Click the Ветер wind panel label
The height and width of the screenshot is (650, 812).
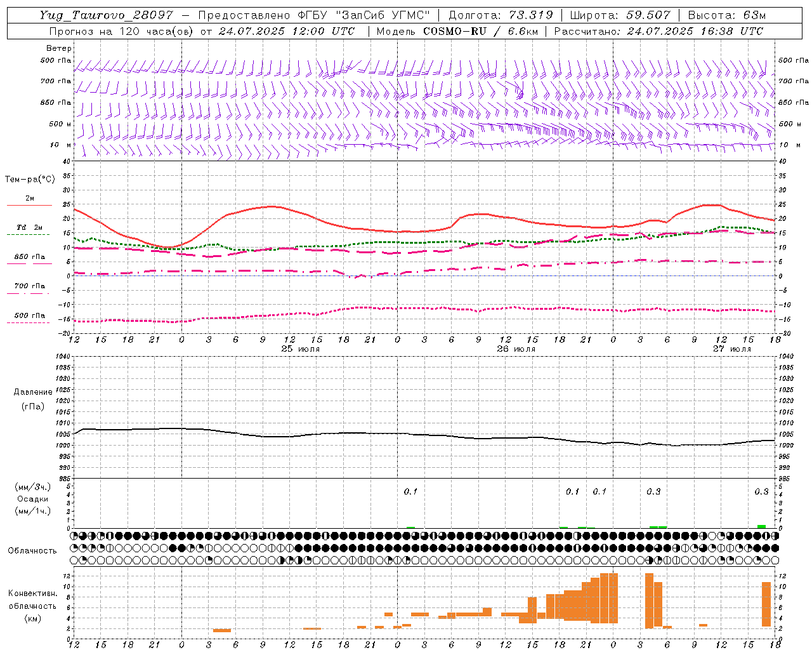pyautogui.click(x=59, y=48)
